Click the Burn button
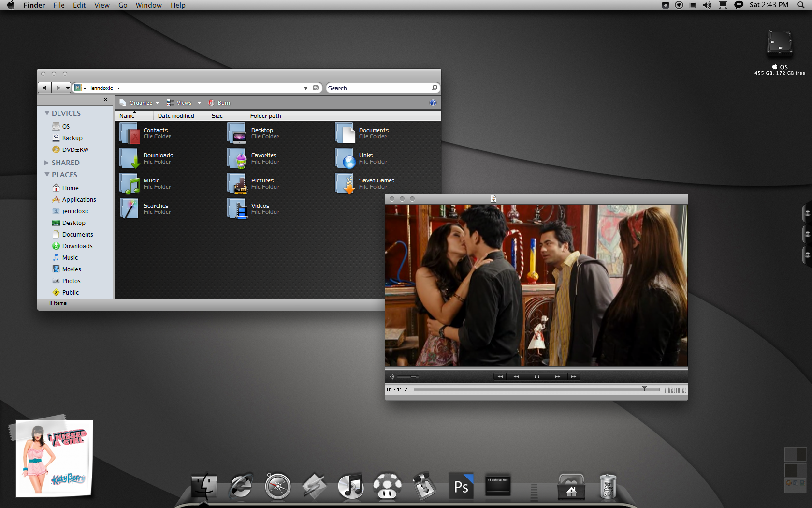The height and width of the screenshot is (508, 812). 219,103
